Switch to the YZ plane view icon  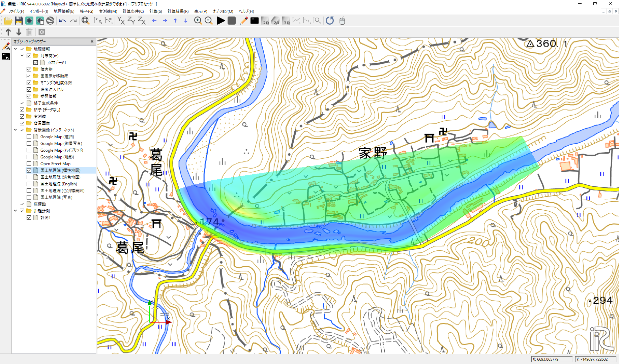point(131,21)
